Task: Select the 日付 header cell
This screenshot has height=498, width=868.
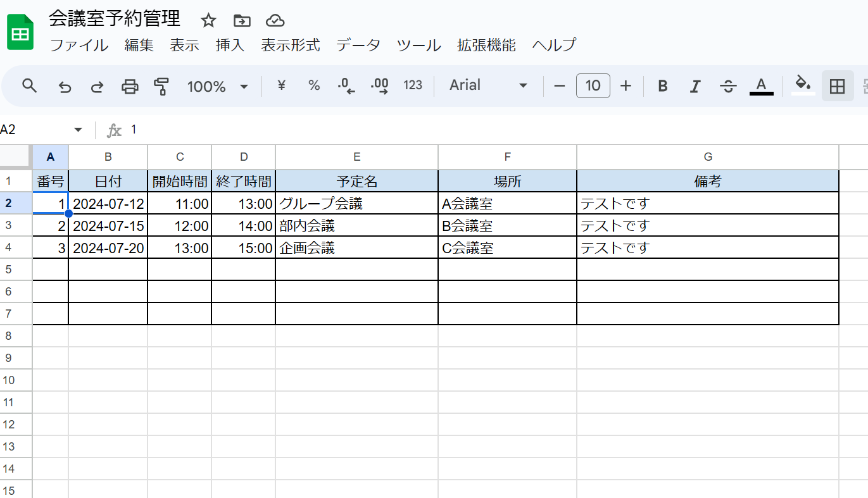Action: (x=108, y=181)
